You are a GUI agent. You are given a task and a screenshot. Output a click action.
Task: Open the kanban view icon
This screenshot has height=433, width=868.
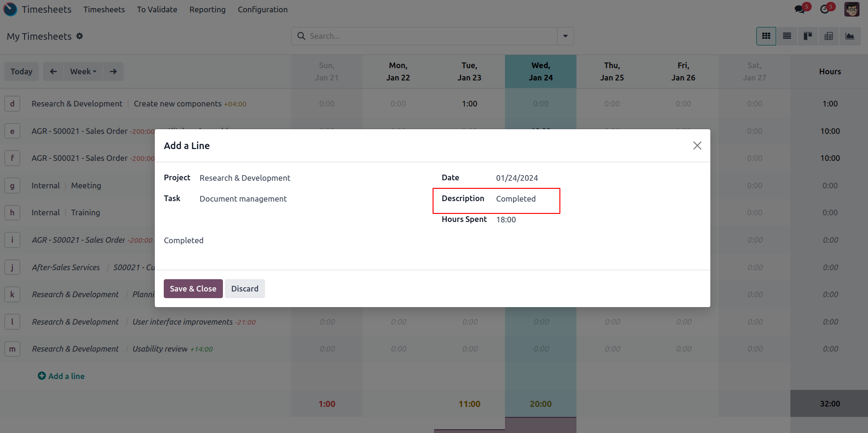pos(807,36)
